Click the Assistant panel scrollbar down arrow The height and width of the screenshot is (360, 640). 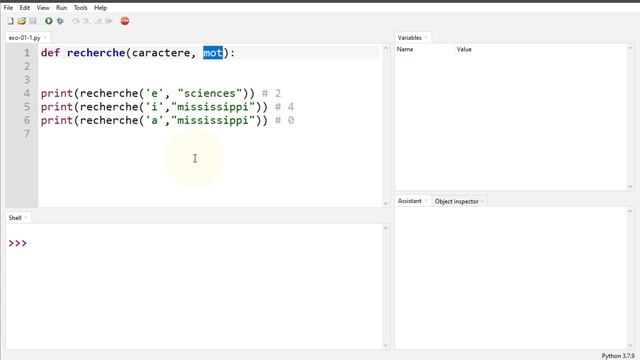630,346
